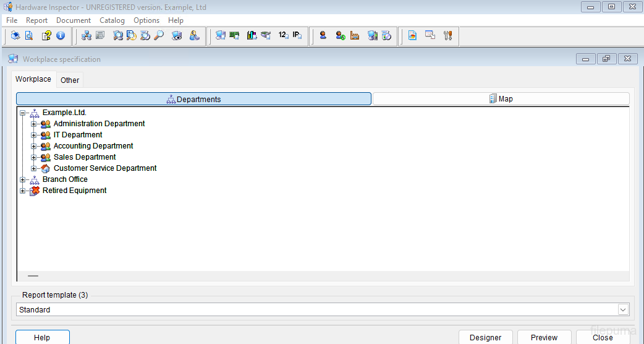Toggle the Map view button
The height and width of the screenshot is (344, 644).
(501, 99)
